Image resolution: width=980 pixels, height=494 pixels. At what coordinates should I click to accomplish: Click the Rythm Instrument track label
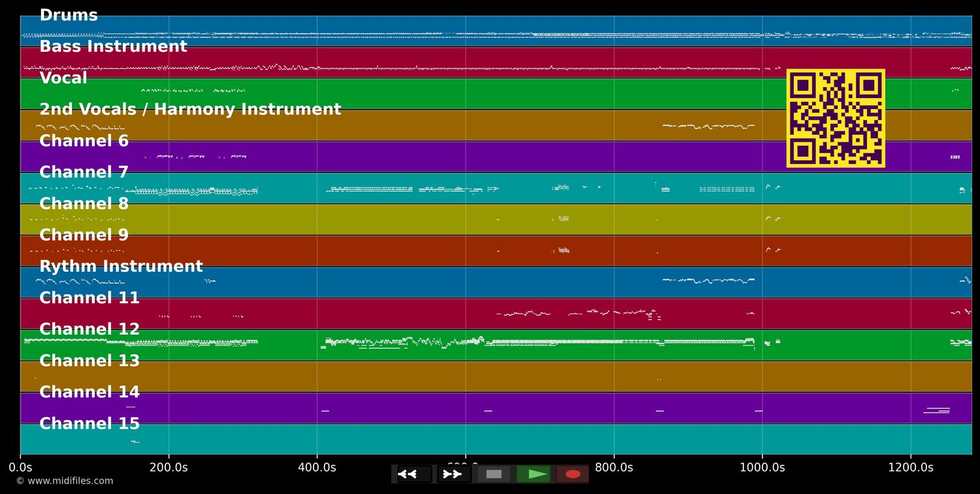(x=121, y=267)
